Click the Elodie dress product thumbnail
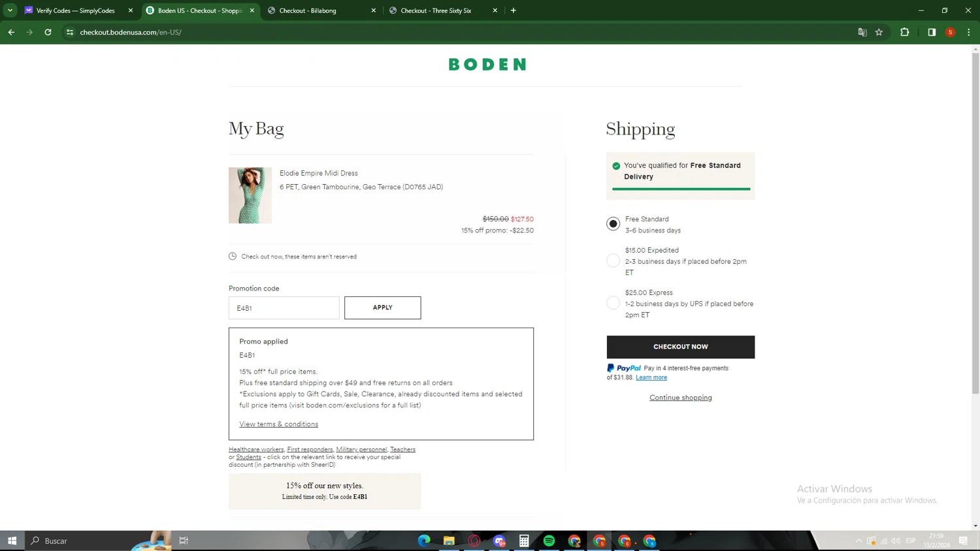The height and width of the screenshot is (551, 980). click(x=250, y=195)
